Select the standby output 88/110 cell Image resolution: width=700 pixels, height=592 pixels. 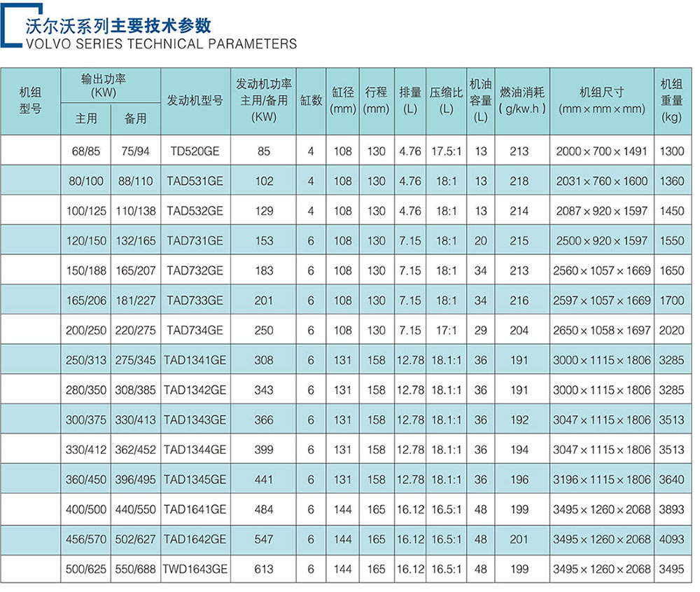coord(135,181)
